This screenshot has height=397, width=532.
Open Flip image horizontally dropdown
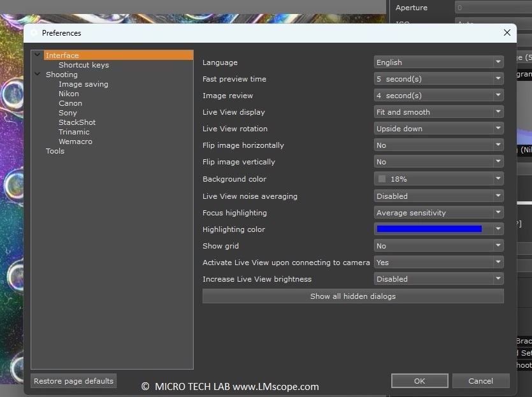pos(438,145)
